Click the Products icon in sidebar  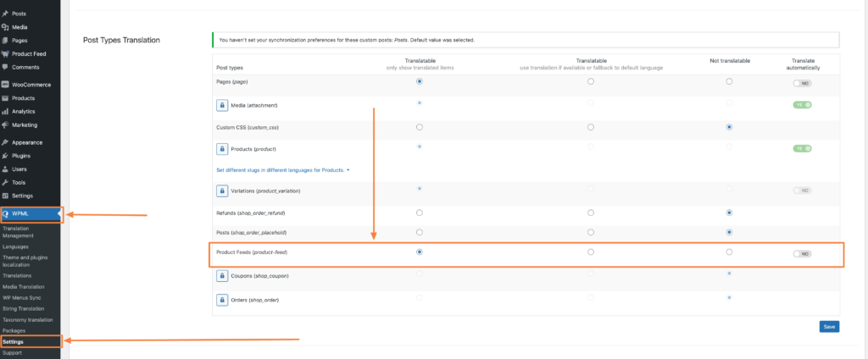5,98
